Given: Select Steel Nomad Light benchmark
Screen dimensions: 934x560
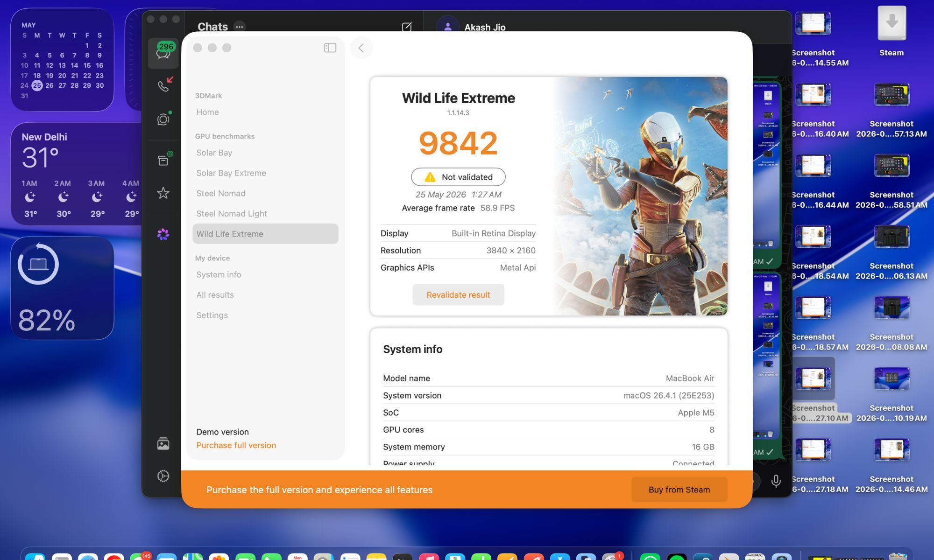Looking at the screenshot, I should (231, 214).
